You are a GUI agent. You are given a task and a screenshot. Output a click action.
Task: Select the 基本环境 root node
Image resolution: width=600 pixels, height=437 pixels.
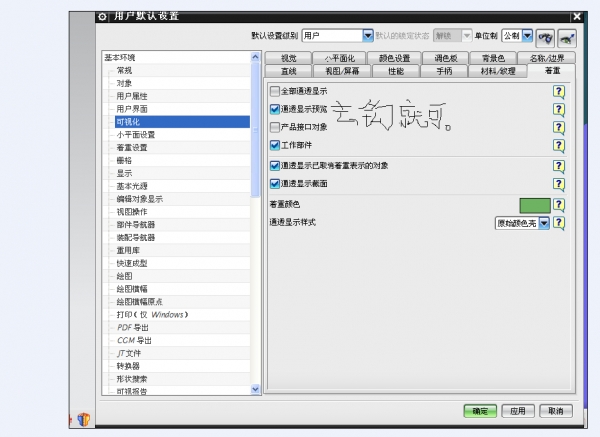coord(120,57)
